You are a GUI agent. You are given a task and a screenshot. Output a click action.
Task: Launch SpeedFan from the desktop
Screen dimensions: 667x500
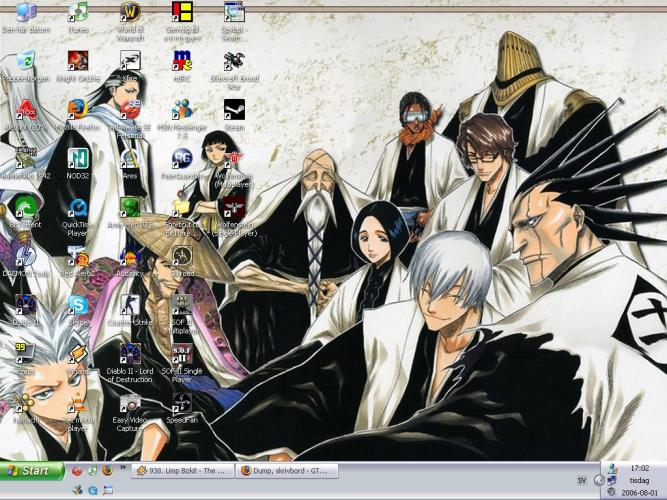182,407
